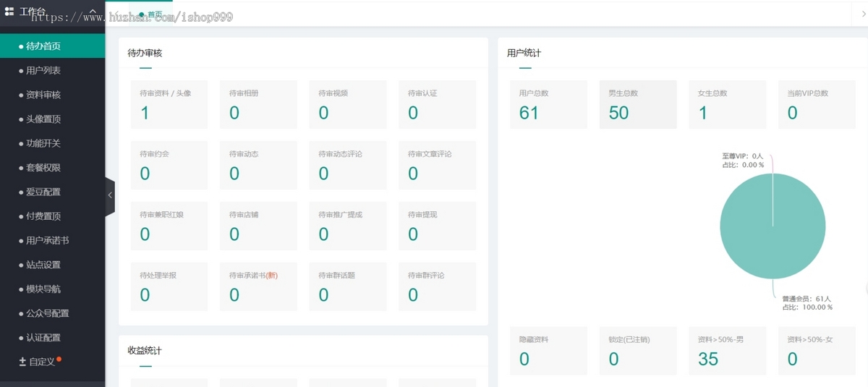Click the teal pie chart slice

click(773, 226)
